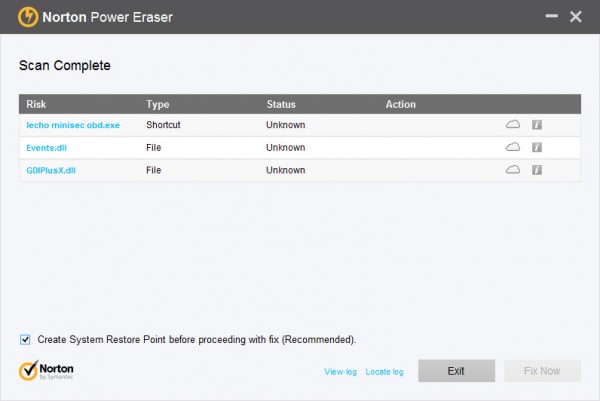Open the Events.dll risk link
The image size is (600, 401).
pos(46,148)
